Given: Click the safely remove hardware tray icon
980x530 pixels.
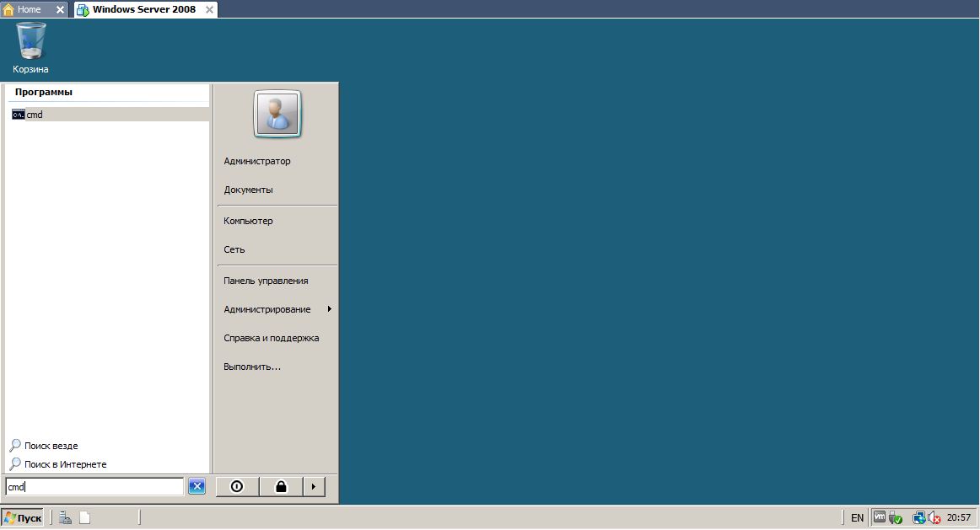Looking at the screenshot, I should (x=896, y=518).
